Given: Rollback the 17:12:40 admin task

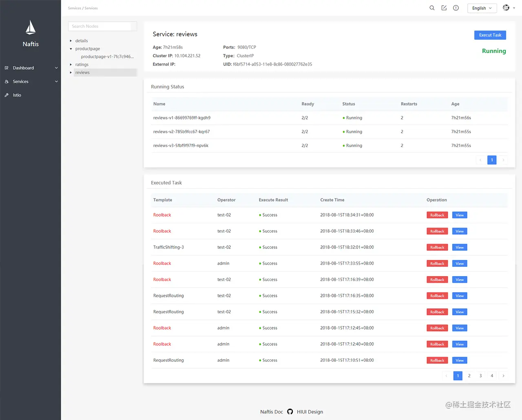Looking at the screenshot, I should pos(437,344).
